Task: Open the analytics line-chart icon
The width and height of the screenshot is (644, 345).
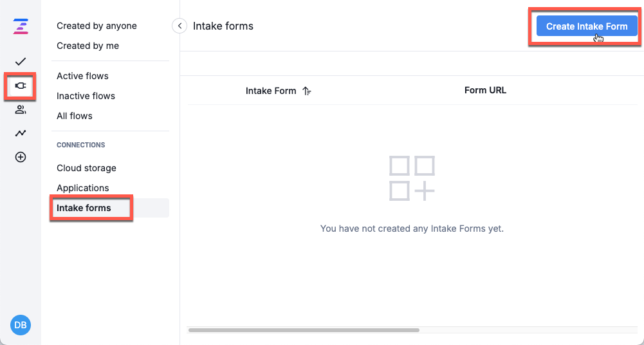Action: [21, 133]
